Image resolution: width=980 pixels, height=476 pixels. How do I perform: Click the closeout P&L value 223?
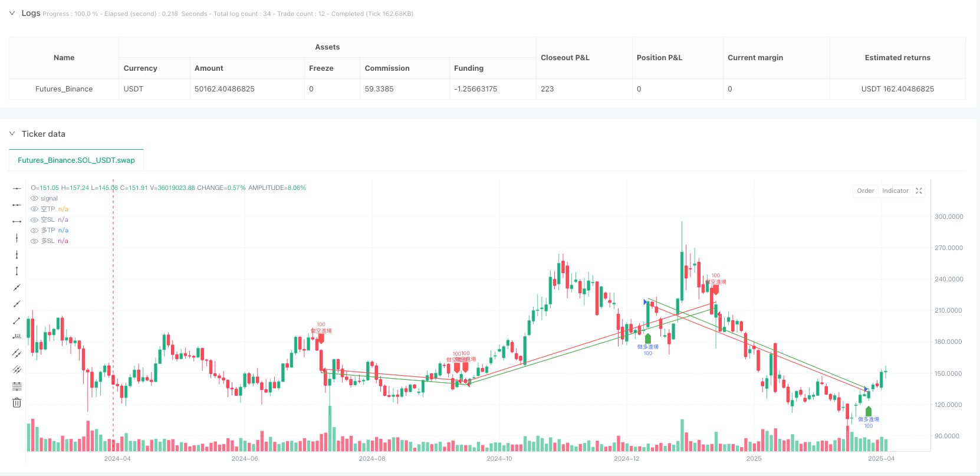(x=547, y=89)
